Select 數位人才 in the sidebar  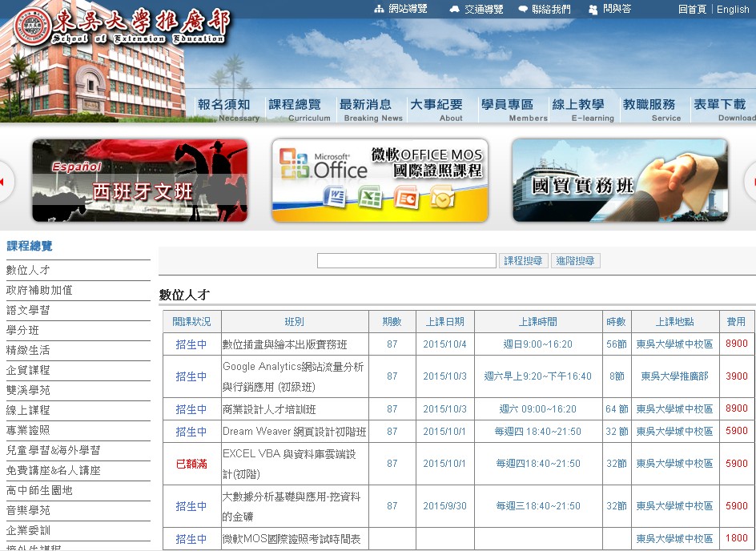click(28, 270)
